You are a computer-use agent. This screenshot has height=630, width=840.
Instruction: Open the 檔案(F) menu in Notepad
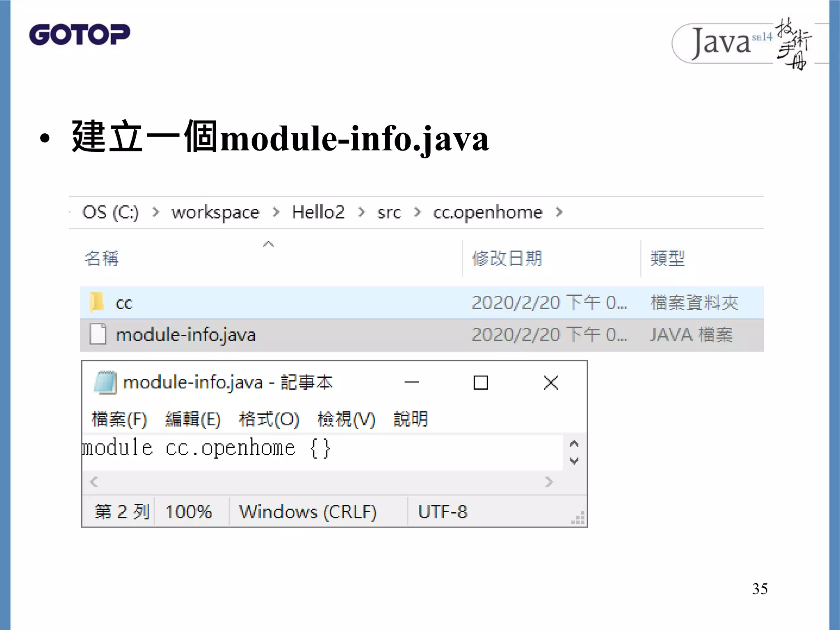pos(119,419)
